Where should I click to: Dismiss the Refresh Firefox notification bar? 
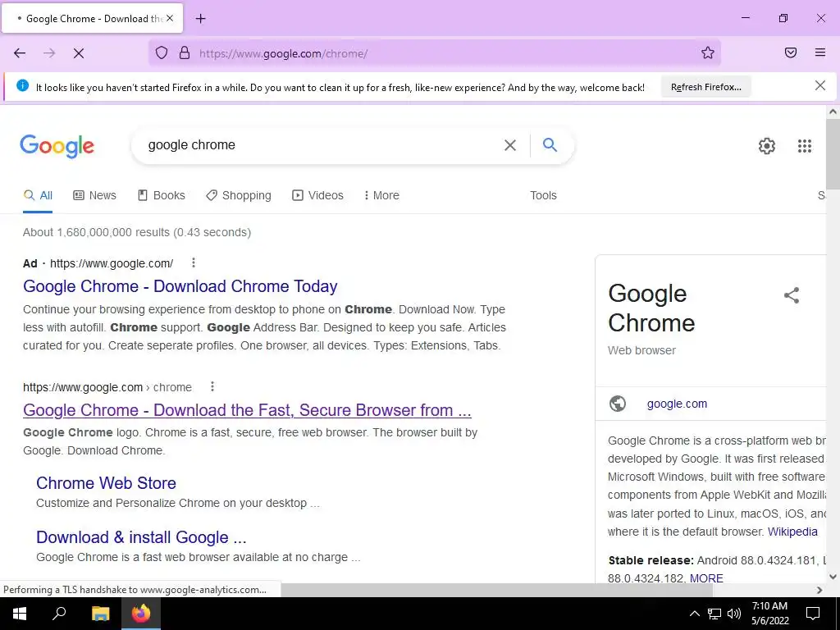pos(820,85)
